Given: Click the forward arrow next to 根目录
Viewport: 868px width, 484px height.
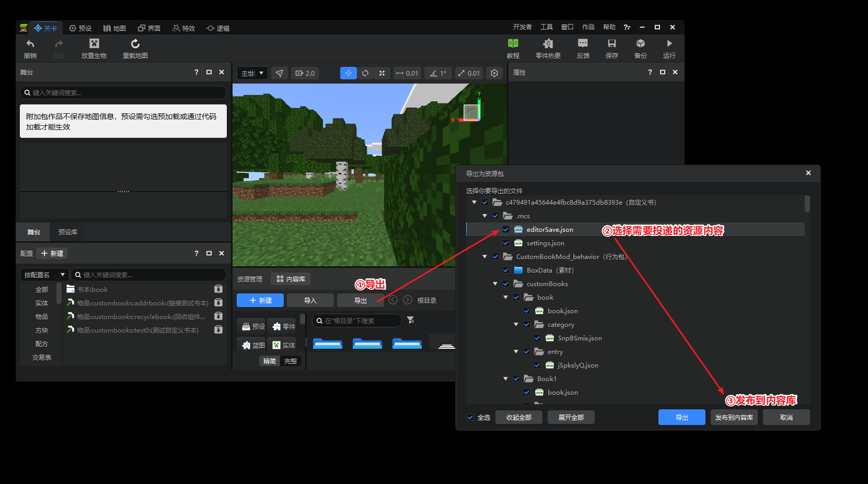Looking at the screenshot, I should [408, 300].
